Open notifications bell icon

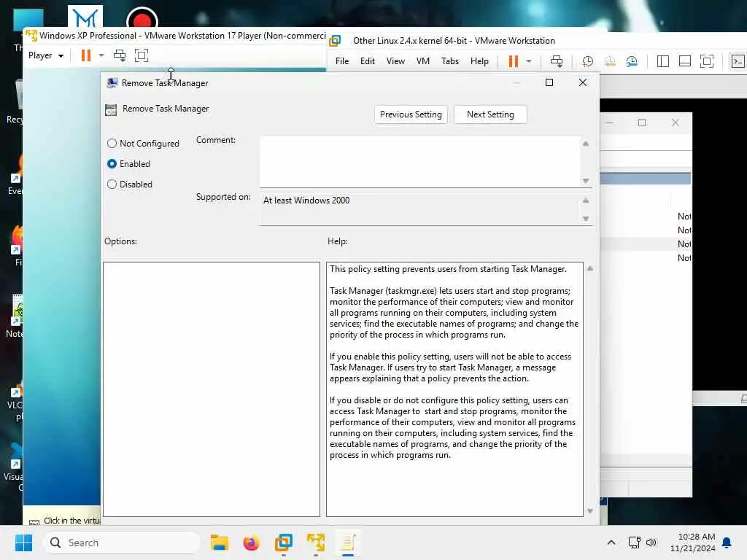click(x=727, y=542)
